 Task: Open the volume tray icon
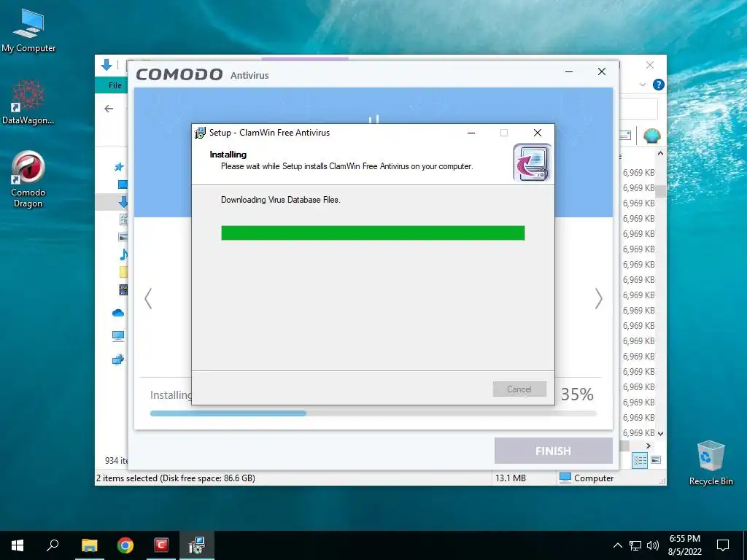[653, 545]
